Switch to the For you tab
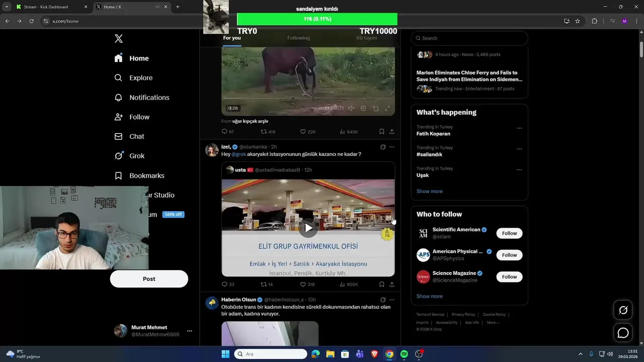 (x=232, y=38)
